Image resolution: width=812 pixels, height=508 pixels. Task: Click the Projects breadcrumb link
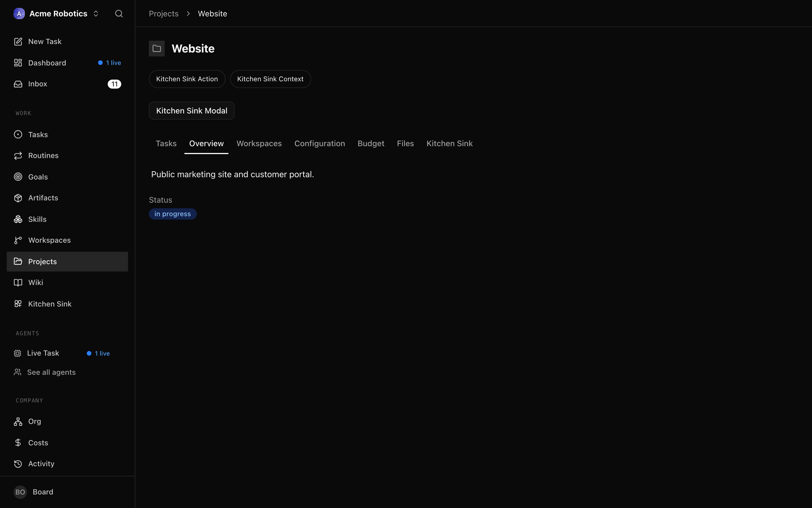(x=164, y=14)
